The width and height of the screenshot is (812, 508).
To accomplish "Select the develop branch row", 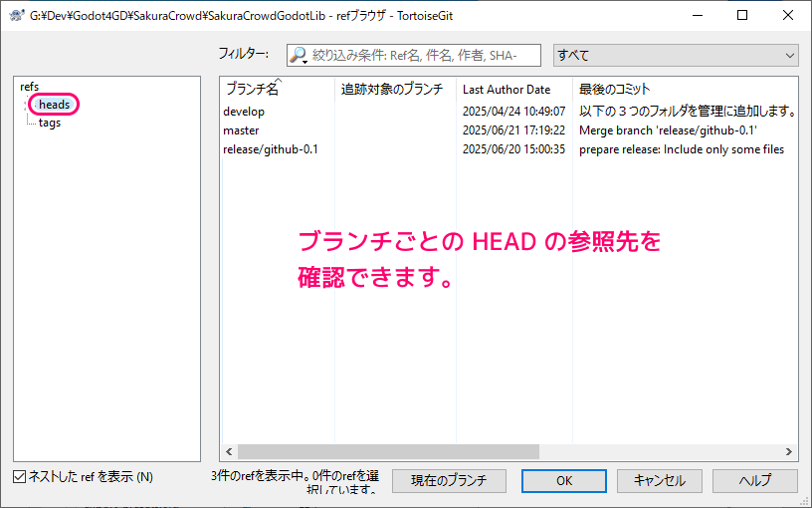I will (x=244, y=112).
